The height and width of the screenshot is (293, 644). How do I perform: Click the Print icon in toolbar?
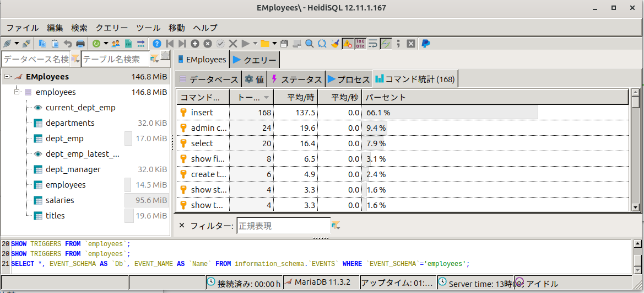(80, 43)
